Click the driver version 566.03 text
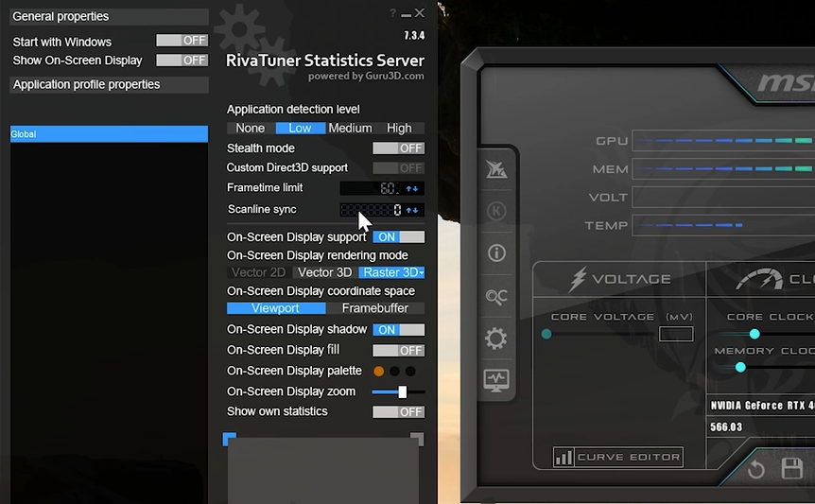The height and width of the screenshot is (504, 815). pos(726,427)
